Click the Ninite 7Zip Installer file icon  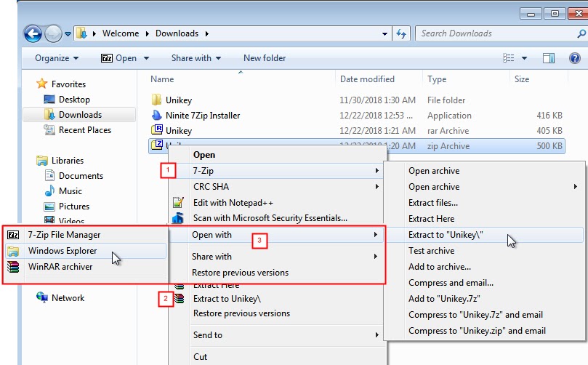tap(156, 116)
